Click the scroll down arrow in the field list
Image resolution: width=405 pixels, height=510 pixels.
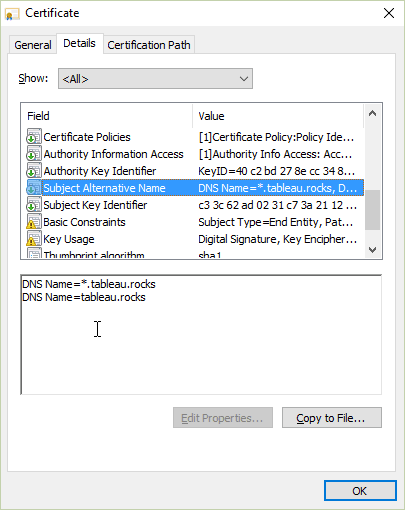pos(372,249)
